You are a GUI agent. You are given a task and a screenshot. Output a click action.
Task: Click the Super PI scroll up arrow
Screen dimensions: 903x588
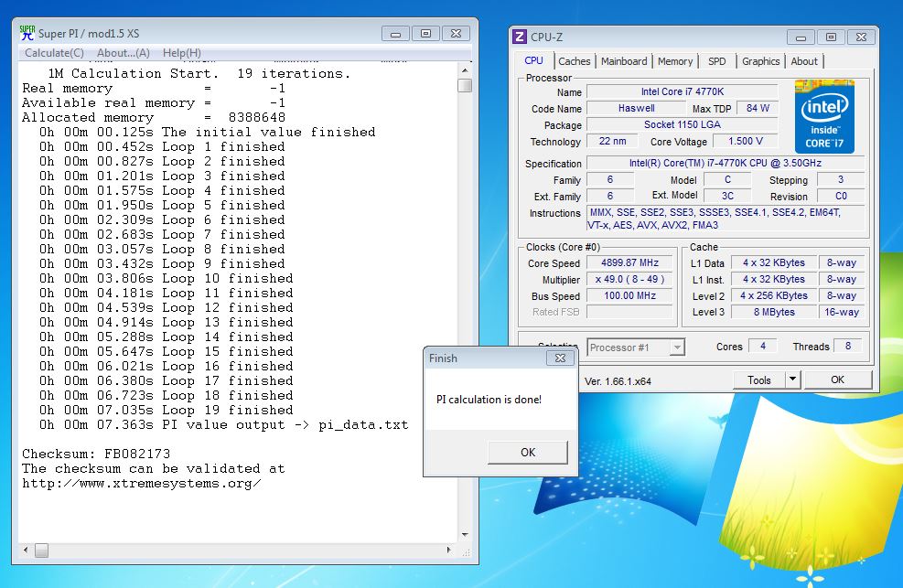465,70
